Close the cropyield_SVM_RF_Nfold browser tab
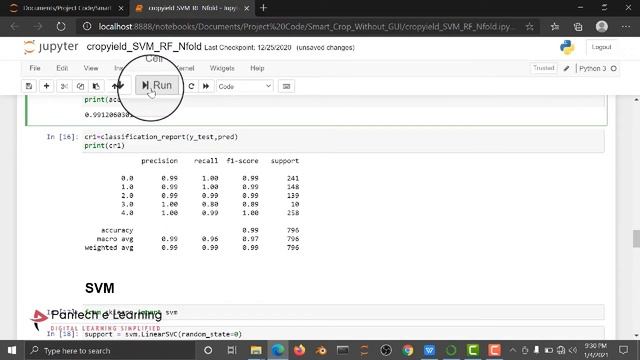 click(x=247, y=8)
